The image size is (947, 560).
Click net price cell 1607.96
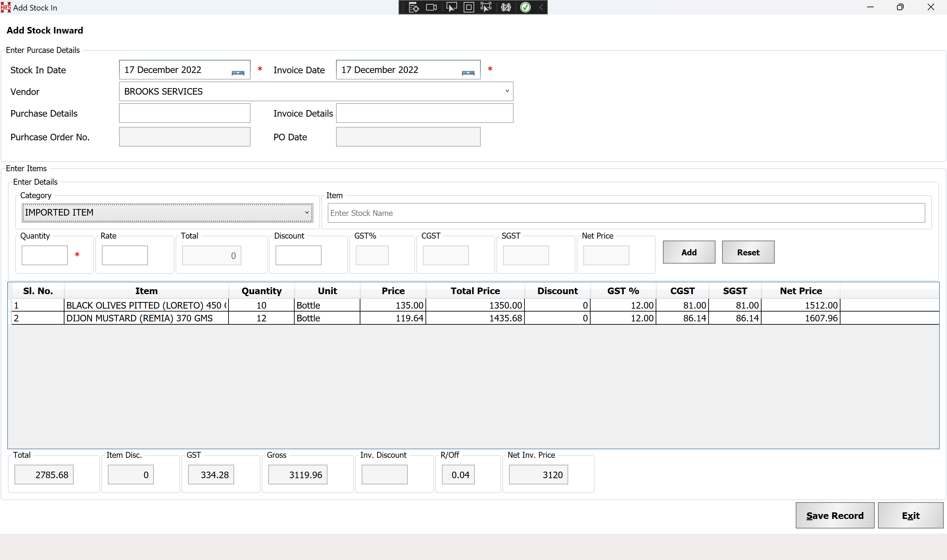point(801,318)
